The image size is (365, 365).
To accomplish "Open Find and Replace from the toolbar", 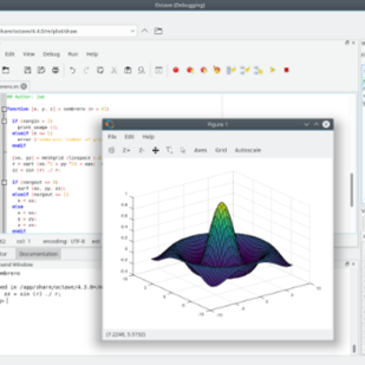I will (x=142, y=70).
